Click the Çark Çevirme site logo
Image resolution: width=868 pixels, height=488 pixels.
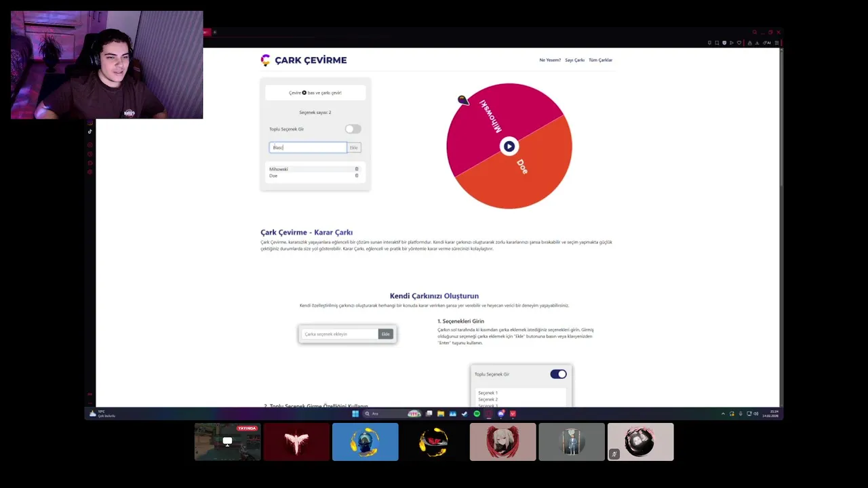[304, 60]
